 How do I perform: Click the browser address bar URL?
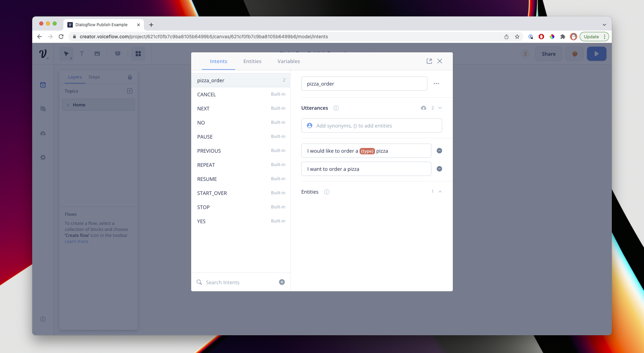[x=204, y=37]
